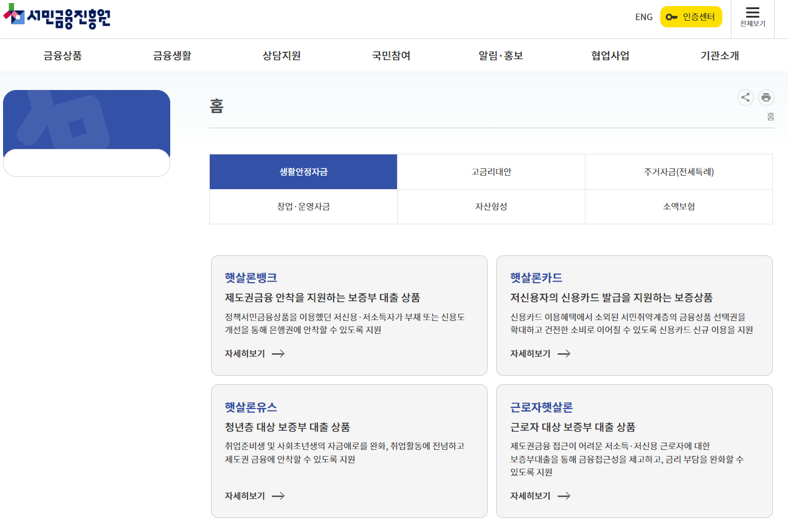Click the 홈 breadcrumb on the right

(x=770, y=116)
